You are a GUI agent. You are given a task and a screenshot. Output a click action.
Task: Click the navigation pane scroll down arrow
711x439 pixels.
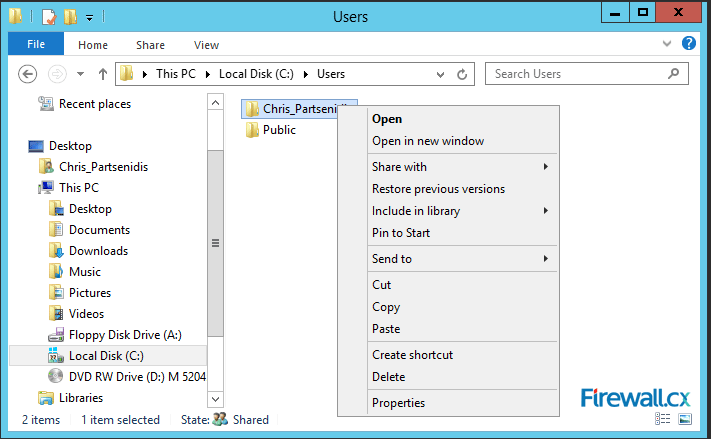215,399
